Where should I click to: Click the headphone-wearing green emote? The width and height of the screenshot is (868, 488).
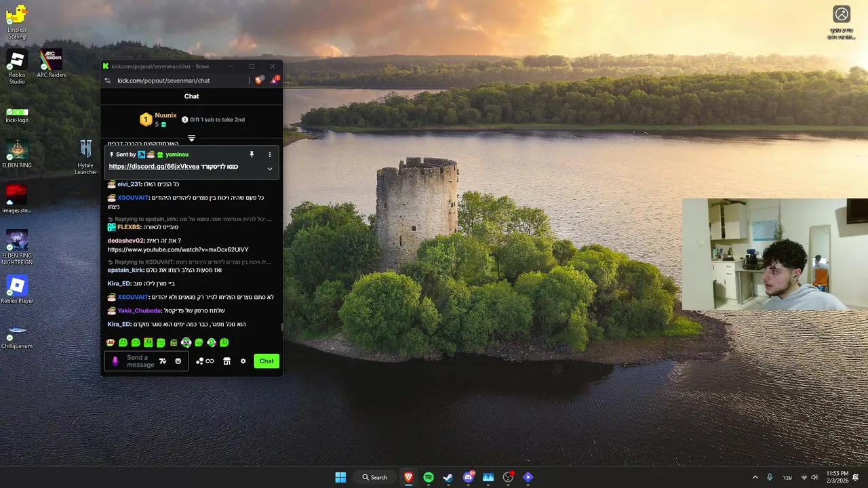click(x=186, y=343)
